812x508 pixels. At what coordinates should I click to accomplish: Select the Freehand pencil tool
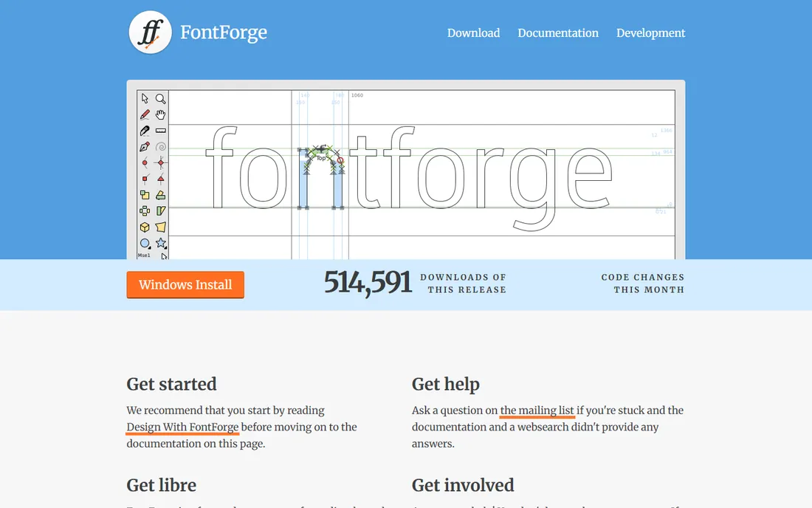click(x=145, y=114)
